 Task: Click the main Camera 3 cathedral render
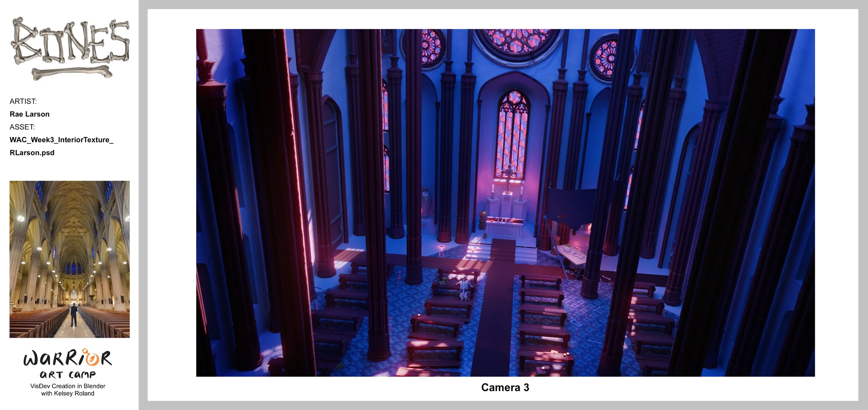pos(505,203)
